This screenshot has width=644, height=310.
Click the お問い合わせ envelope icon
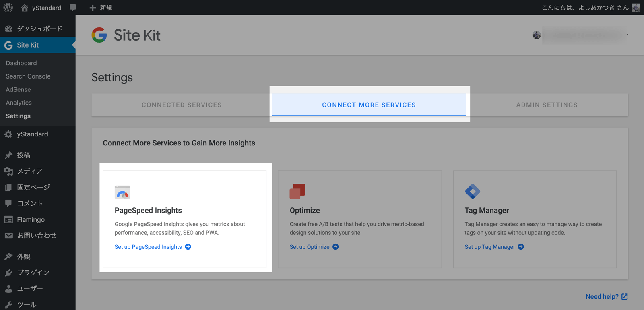[8, 236]
